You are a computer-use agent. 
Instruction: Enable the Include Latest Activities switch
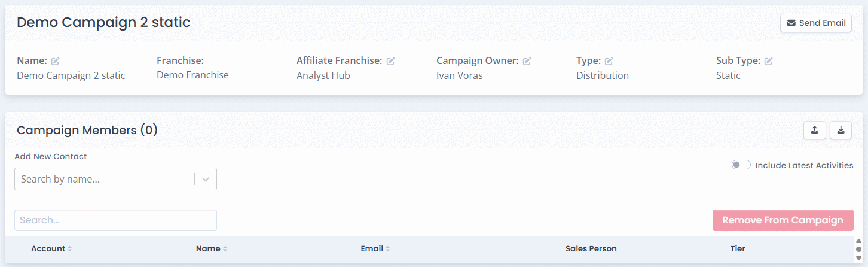point(741,165)
